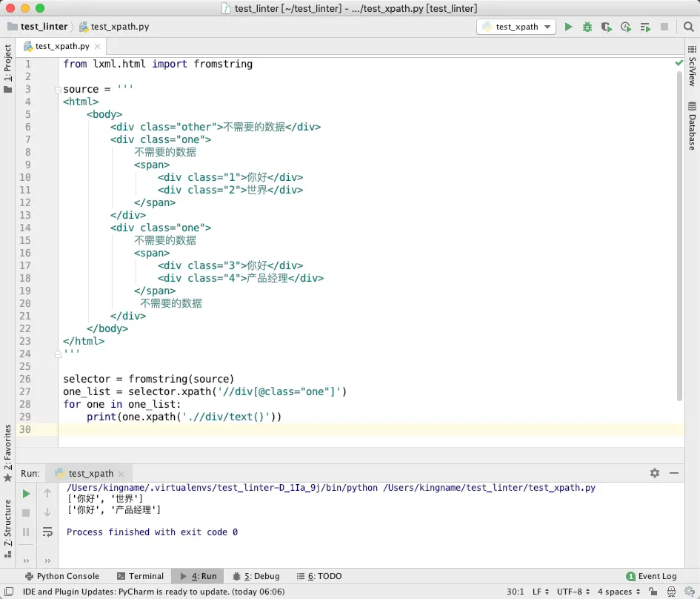Viewport: 700px width, 599px height.
Task: Open search everywhere magnifier icon
Action: pos(688,27)
